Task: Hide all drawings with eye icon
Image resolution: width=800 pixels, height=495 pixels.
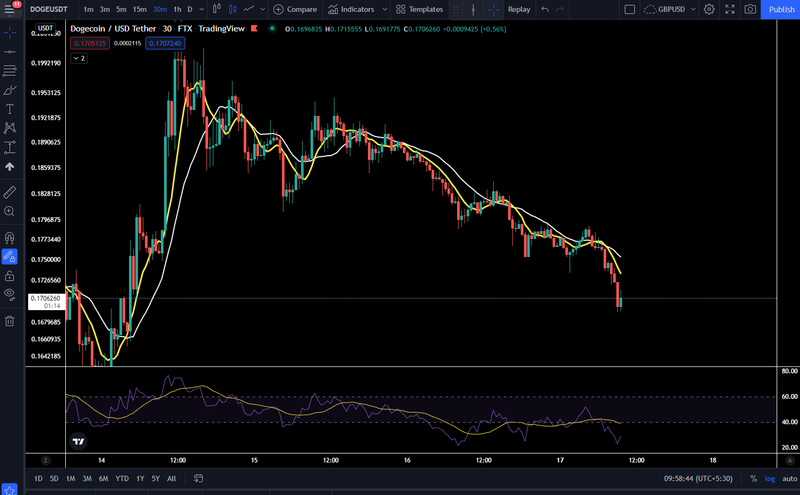Action: pyautogui.click(x=9, y=294)
